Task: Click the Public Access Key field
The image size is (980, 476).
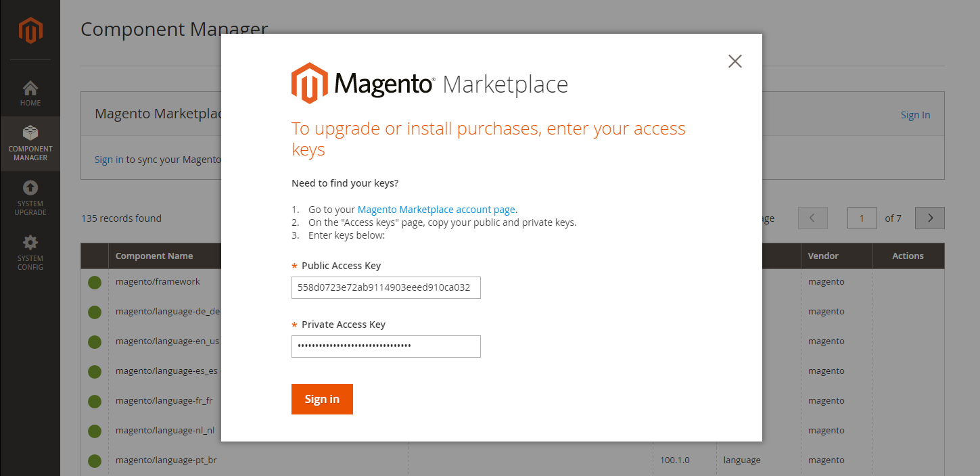Action: [386, 287]
